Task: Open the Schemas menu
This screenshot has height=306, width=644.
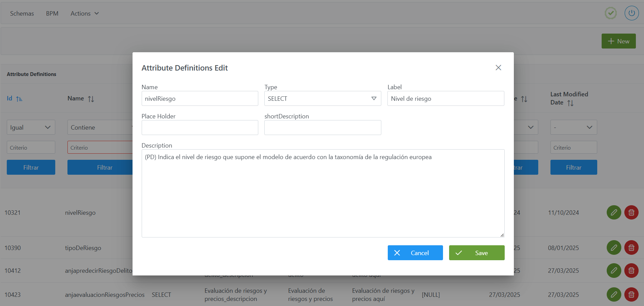Action: [x=22, y=14]
